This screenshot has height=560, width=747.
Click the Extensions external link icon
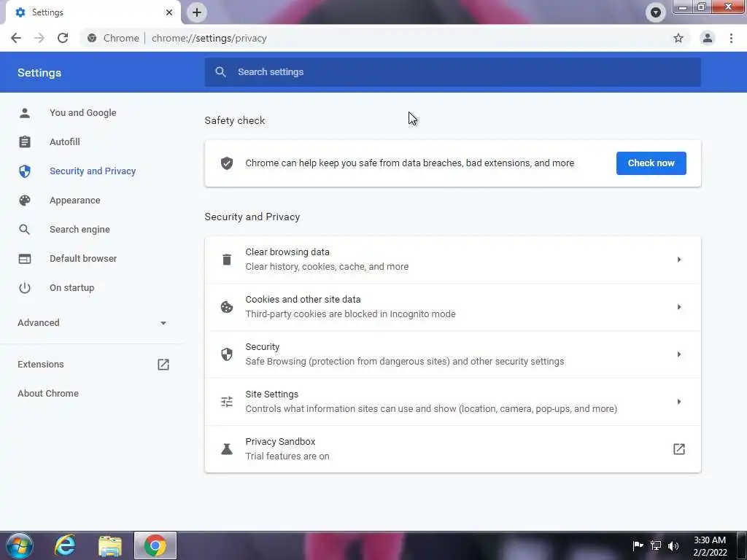click(x=163, y=365)
